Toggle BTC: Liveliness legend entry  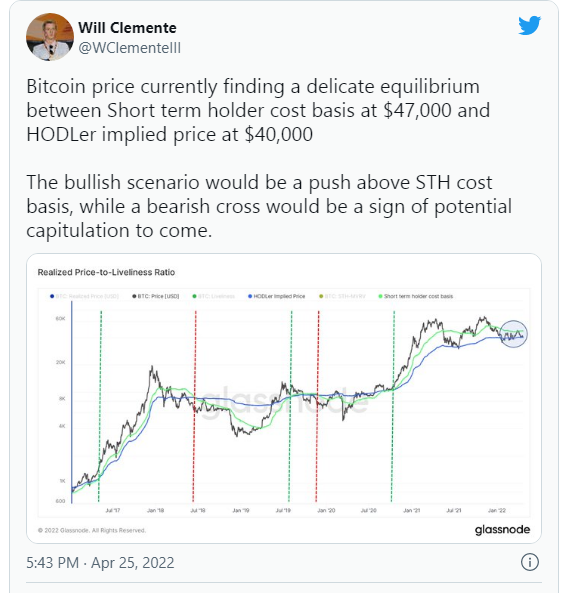(x=214, y=296)
